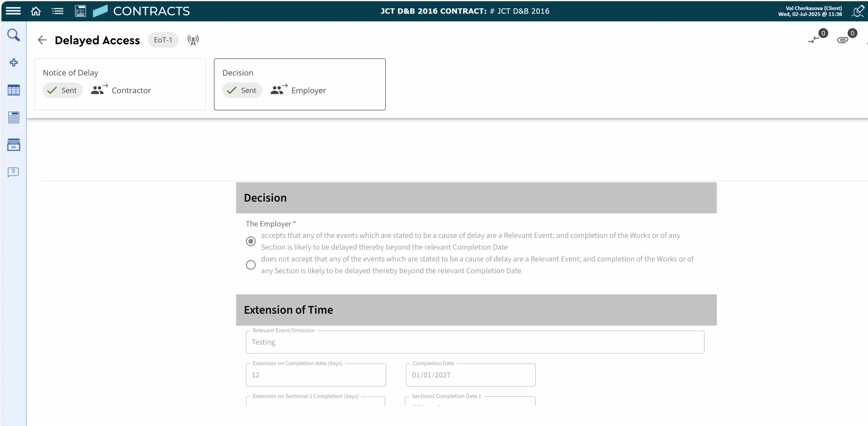Image resolution: width=868 pixels, height=426 pixels.
Task: Open the table grid icon in sidebar
Action: (14, 90)
